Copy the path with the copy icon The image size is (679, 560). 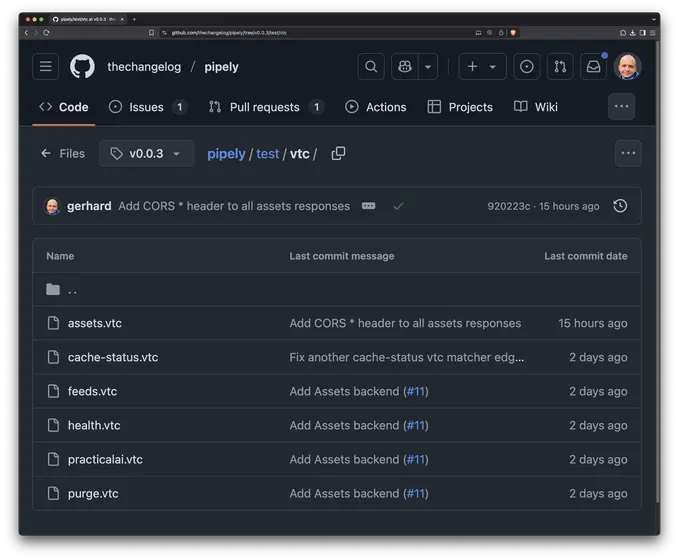pos(338,153)
